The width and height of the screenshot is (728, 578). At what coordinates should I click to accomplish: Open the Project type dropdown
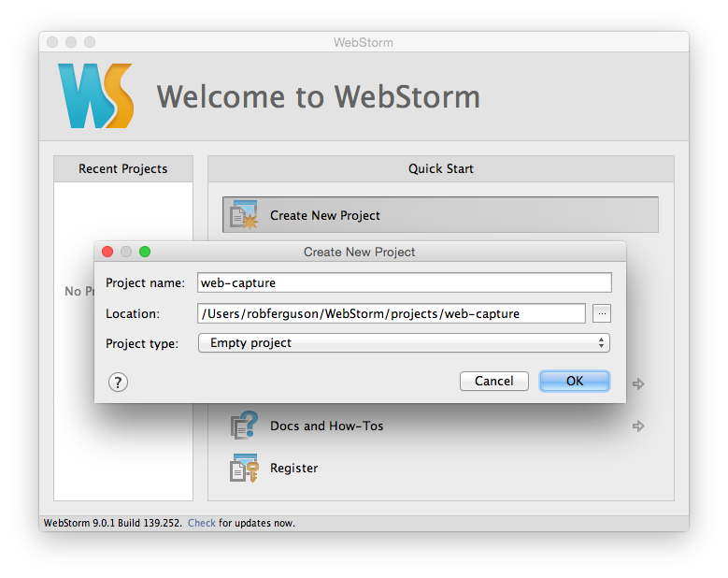[x=404, y=343]
